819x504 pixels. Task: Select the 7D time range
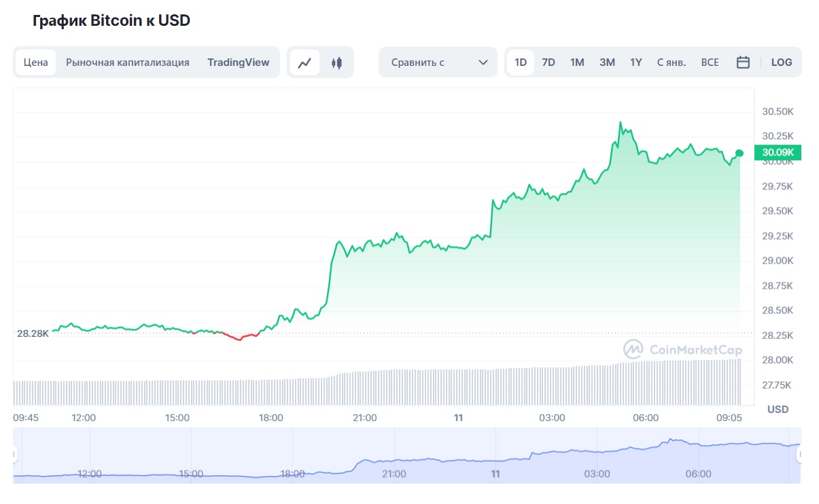548,62
